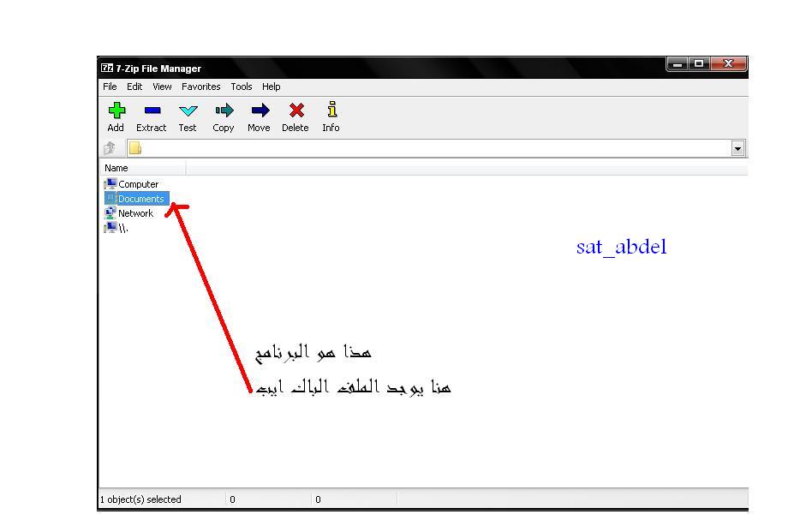Close the 7-Zip File Manager window
Screen dimensions: 812x526
[729, 63]
